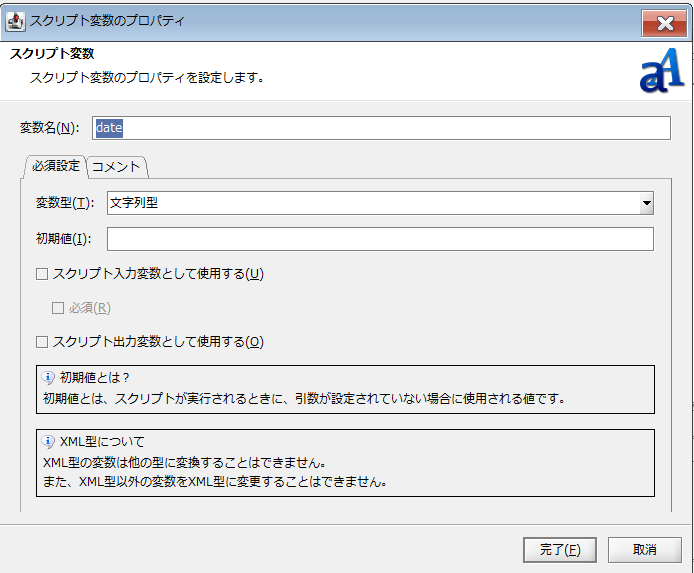This screenshot has width=694, height=573.
Task: Click the スクリプト変数 header title
Action: (52, 54)
